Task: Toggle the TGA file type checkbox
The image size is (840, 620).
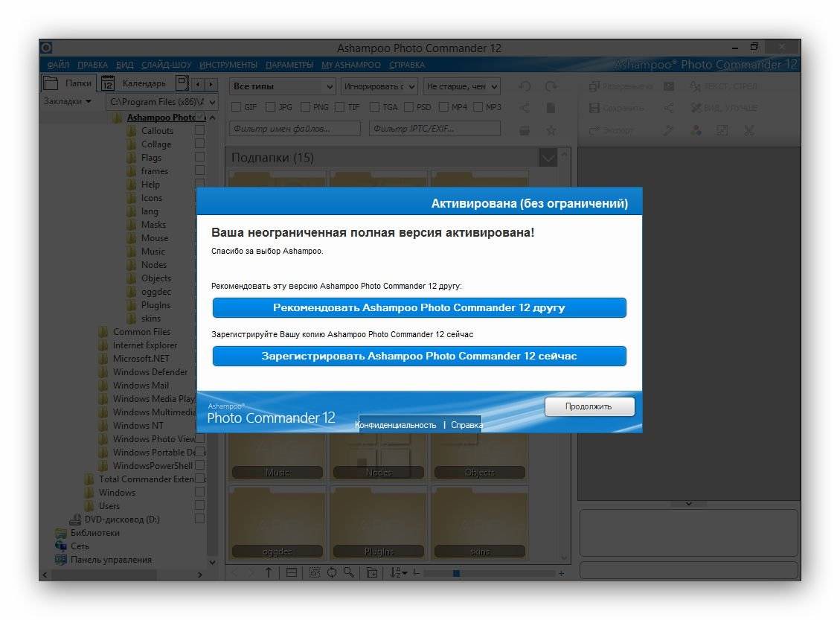Action: 374,107
